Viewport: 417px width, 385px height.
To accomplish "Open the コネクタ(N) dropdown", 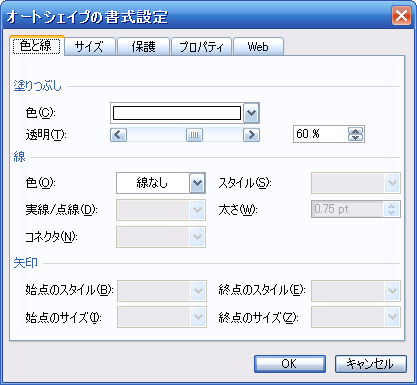I will click(161, 237).
